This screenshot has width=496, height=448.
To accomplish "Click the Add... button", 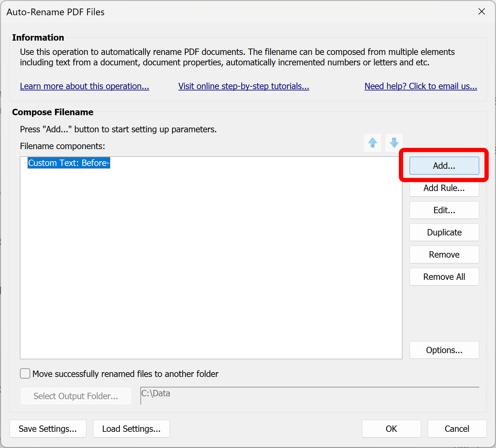I will coord(444,166).
